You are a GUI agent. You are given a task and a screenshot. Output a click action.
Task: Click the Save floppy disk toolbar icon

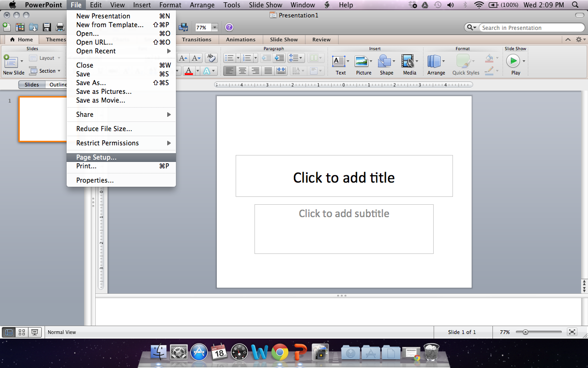pos(47,27)
